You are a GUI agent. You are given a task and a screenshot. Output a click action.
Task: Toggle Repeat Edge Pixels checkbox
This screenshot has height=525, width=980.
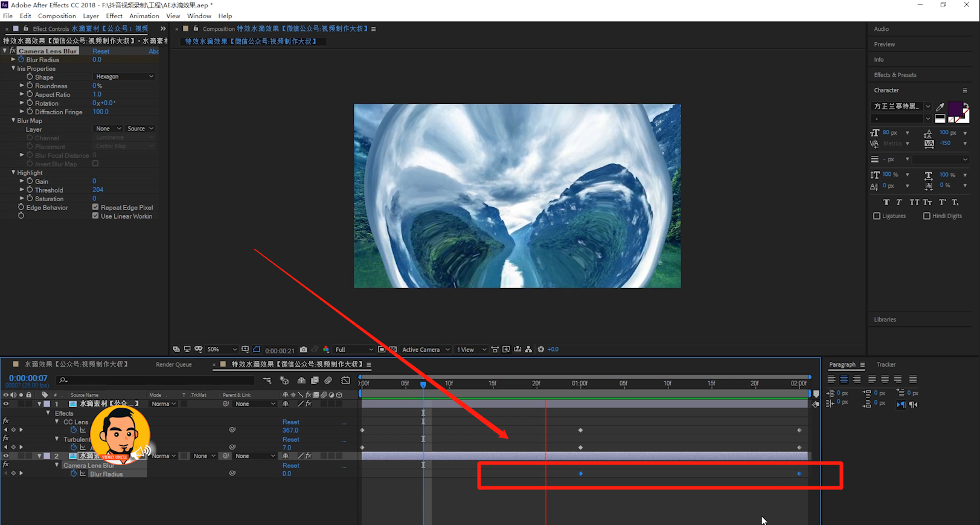95,207
